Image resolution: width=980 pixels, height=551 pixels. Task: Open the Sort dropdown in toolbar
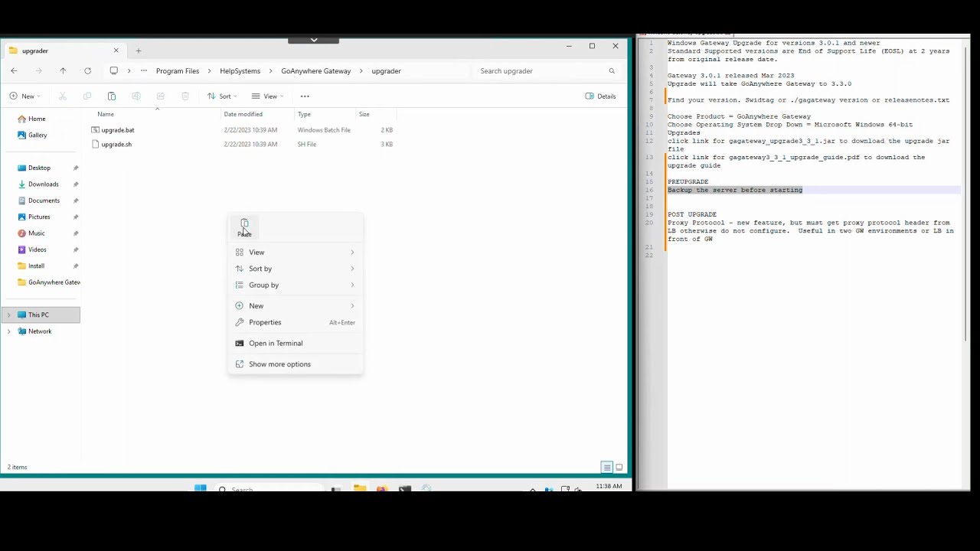point(222,96)
